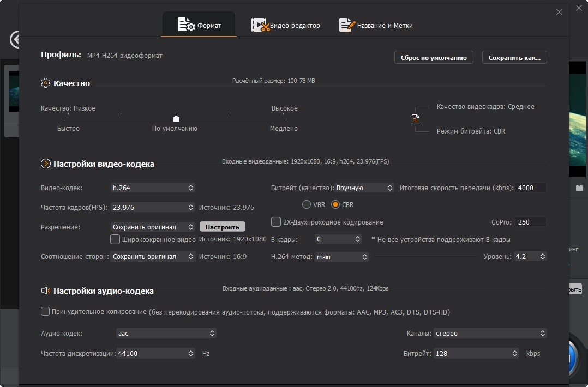Select the VBR radio button
588x387 pixels.
click(307, 204)
